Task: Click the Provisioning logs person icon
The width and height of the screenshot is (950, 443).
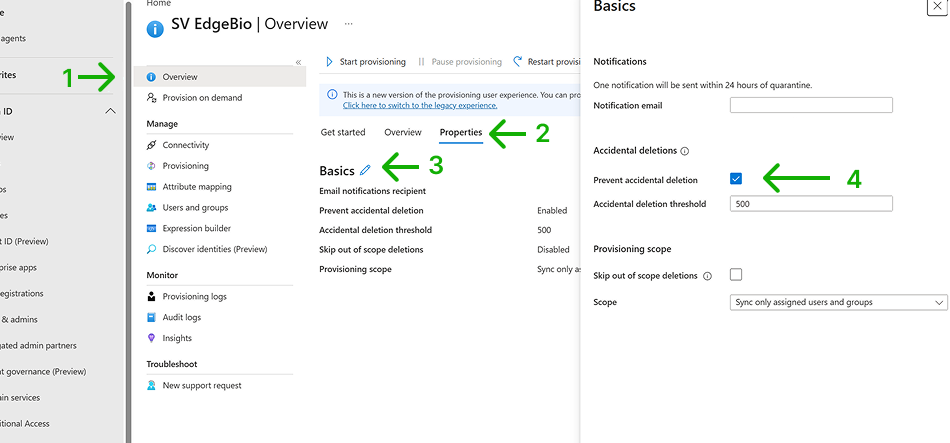Action: click(x=151, y=296)
